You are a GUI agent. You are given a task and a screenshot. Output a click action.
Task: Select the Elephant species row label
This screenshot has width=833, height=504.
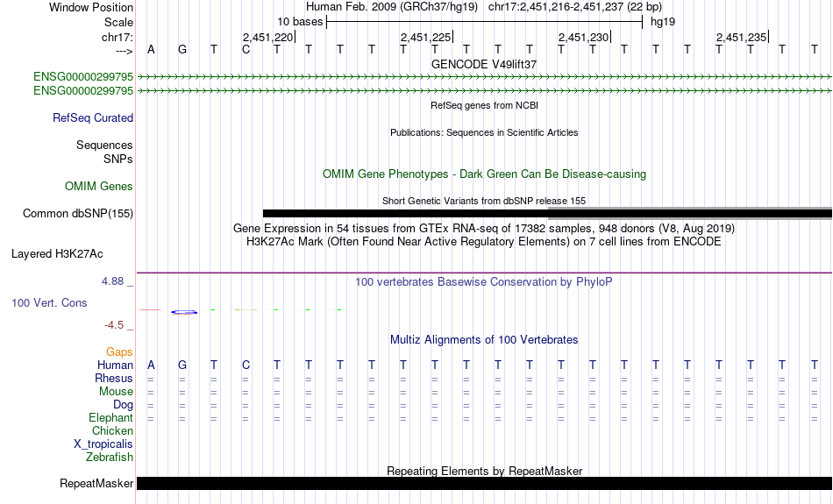pyautogui.click(x=111, y=417)
